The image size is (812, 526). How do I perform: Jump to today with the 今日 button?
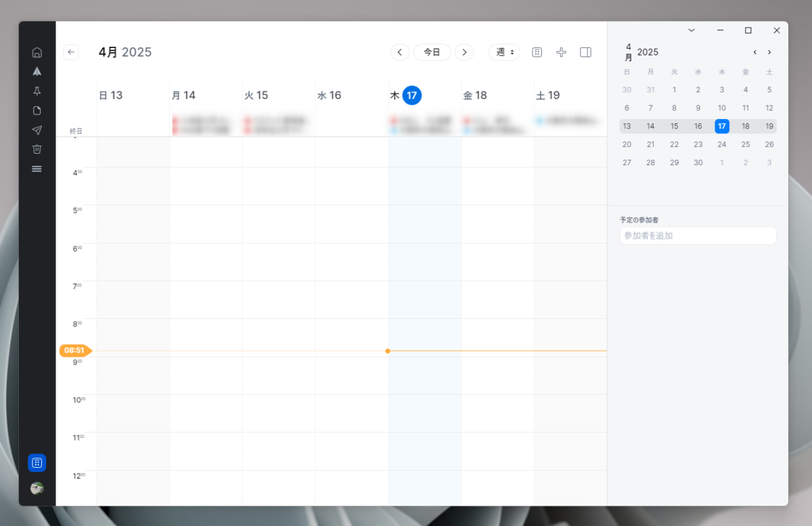click(x=432, y=52)
